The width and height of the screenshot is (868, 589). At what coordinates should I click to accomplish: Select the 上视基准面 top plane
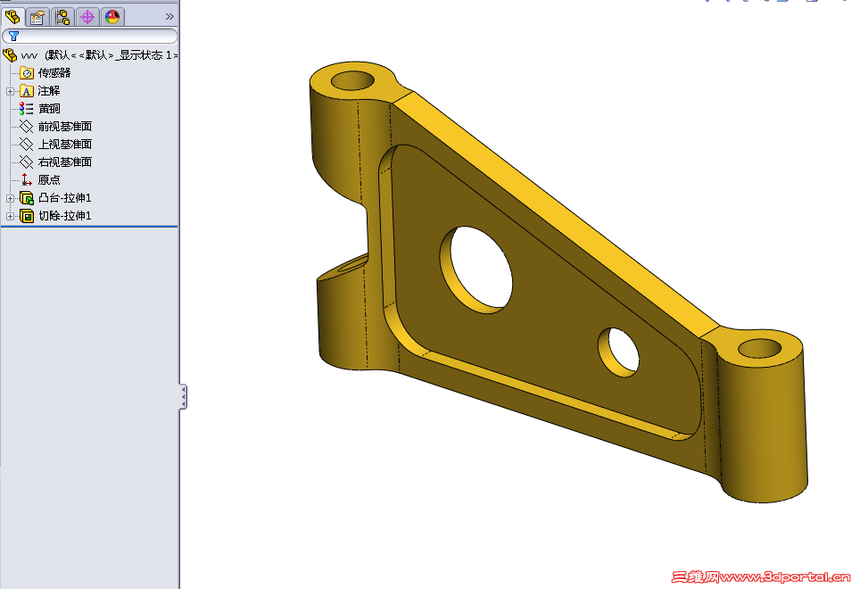point(56,144)
